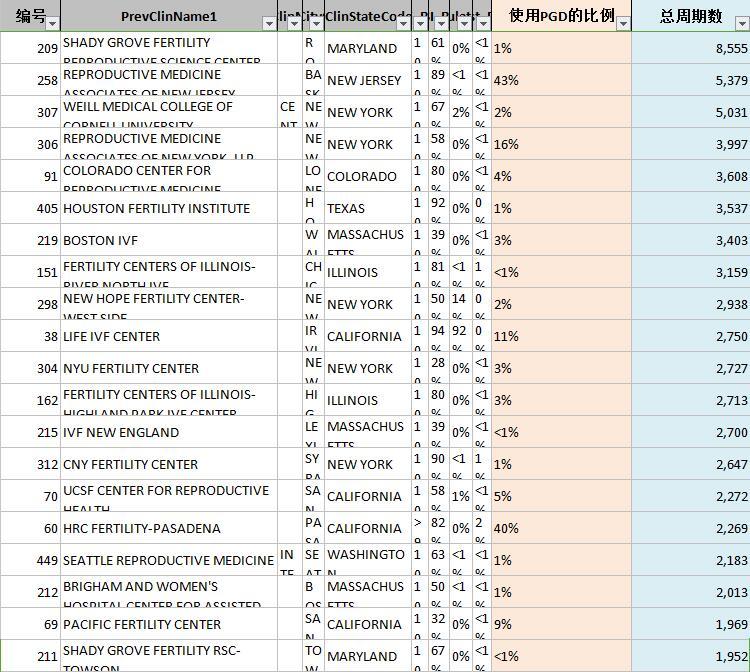Select ID cell 405

31,208
